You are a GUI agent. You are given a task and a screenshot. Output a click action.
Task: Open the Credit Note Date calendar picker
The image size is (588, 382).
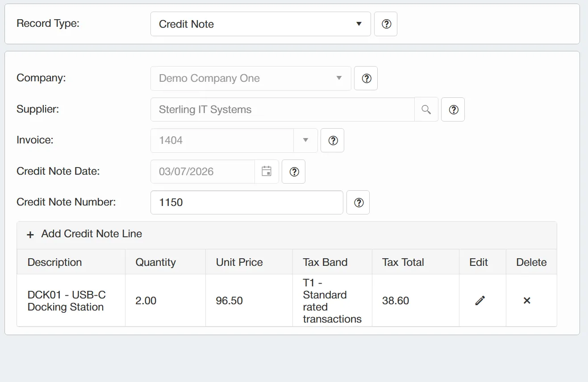(267, 172)
